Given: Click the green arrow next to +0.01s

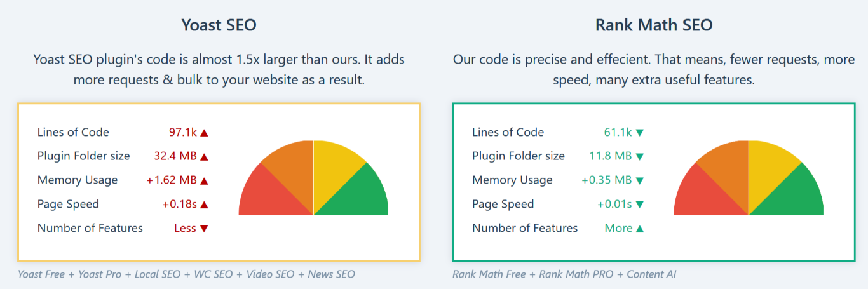Looking at the screenshot, I should 640,205.
